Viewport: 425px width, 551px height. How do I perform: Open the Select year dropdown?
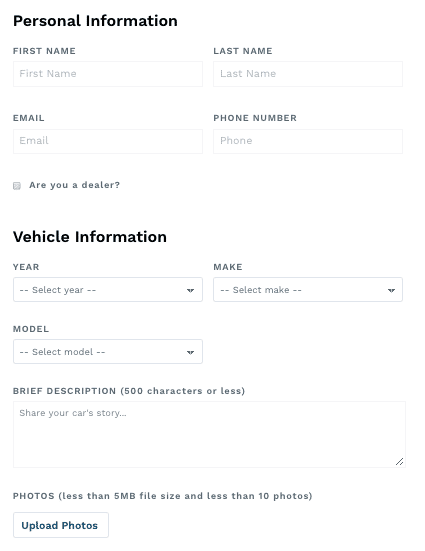coord(108,290)
